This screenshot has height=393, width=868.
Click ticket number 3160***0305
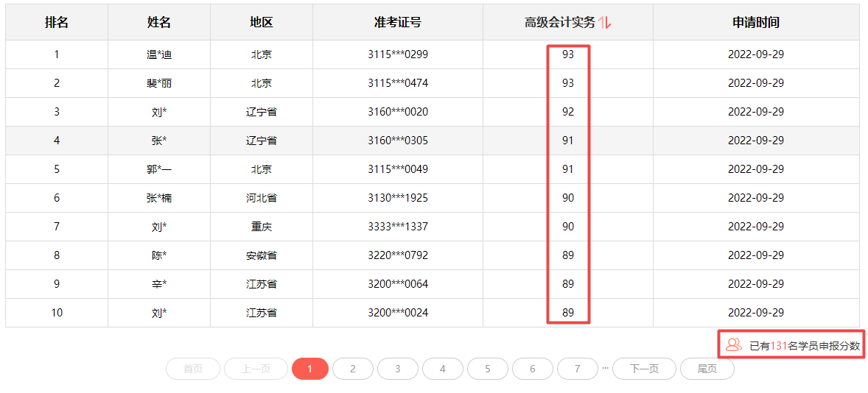tap(397, 141)
